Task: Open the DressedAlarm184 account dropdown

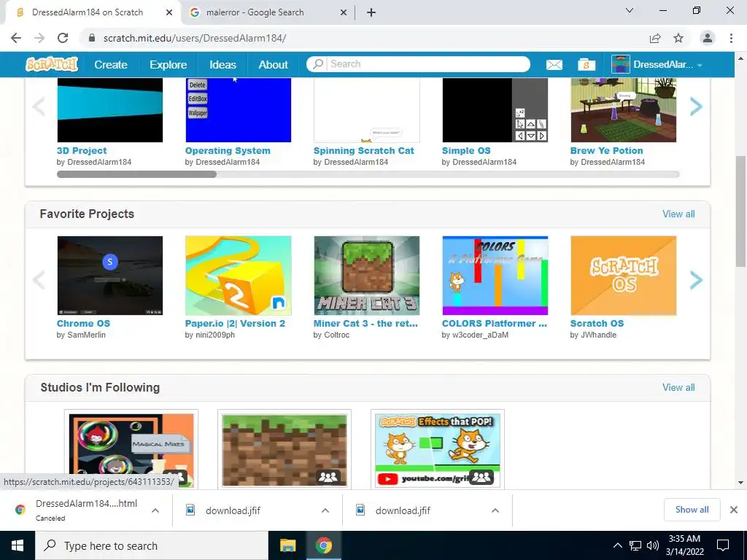Action: pos(700,65)
